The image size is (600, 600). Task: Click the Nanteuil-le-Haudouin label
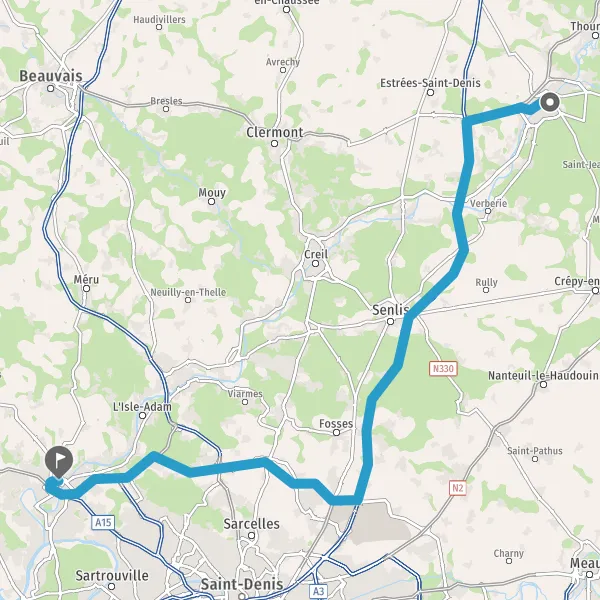click(543, 375)
